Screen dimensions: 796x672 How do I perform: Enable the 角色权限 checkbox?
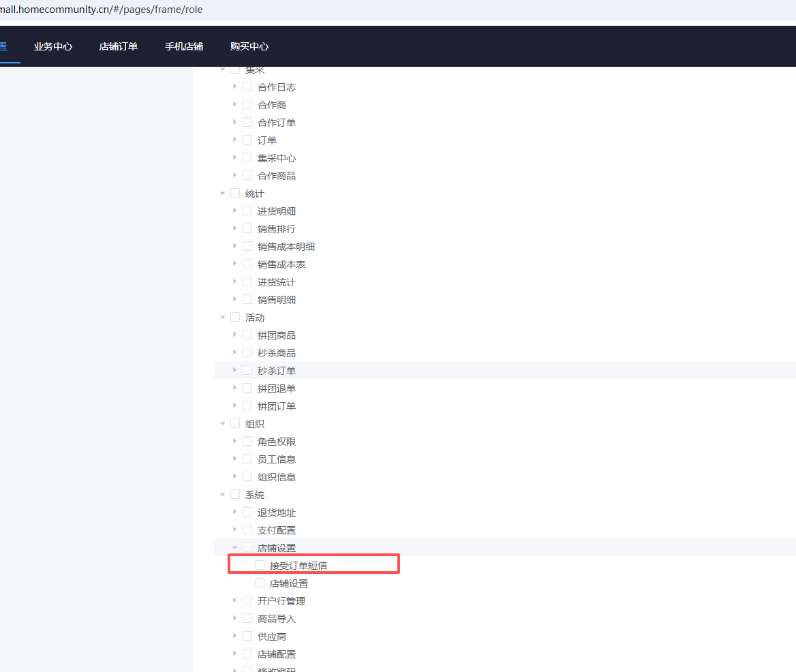[247, 441]
